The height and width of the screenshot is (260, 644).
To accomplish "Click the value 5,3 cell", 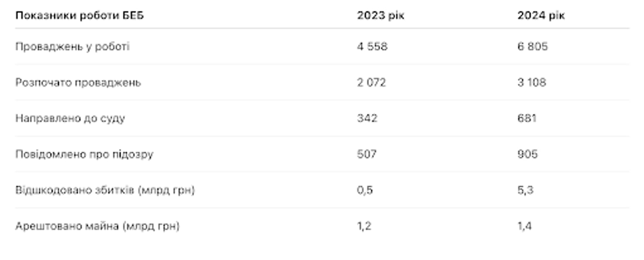I will tap(525, 190).
